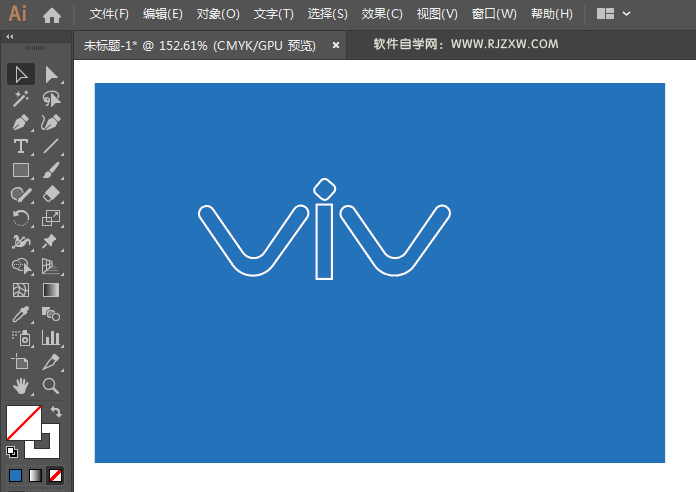
Task: Choose the Magic Wand tool
Action: click(21, 99)
